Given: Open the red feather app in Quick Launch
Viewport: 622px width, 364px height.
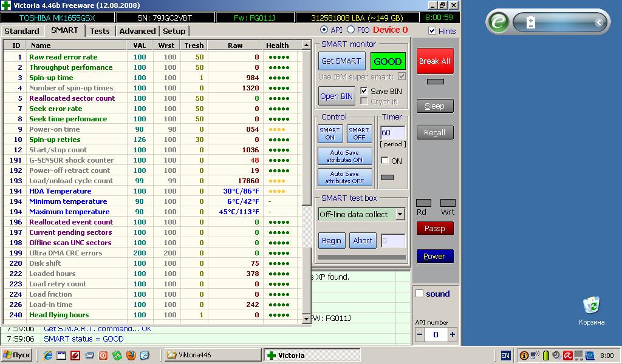Looking at the screenshot, I should pos(75,356).
